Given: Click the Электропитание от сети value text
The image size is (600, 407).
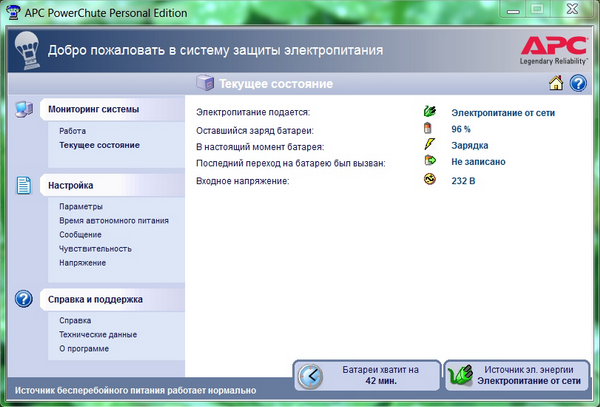Looking at the screenshot, I should click(x=503, y=113).
